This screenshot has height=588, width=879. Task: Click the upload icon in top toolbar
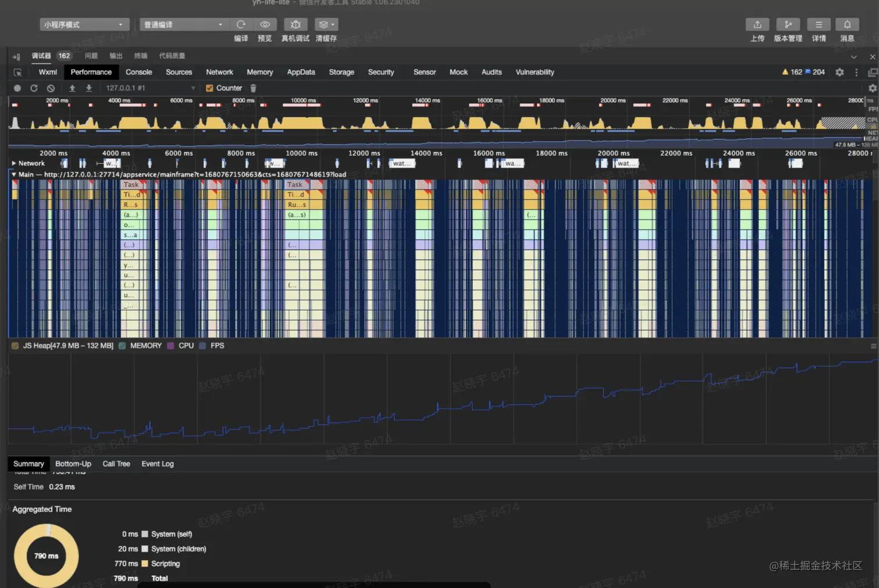757,24
